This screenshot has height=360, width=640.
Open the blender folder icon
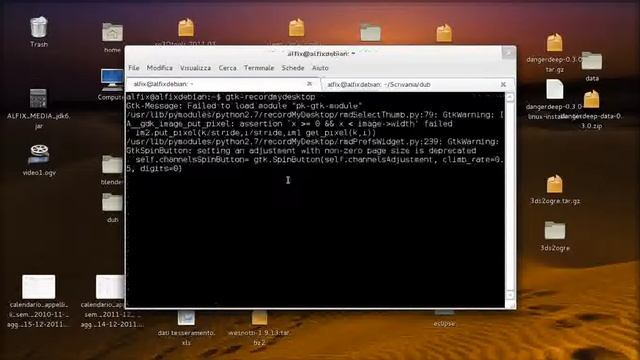(x=112, y=164)
